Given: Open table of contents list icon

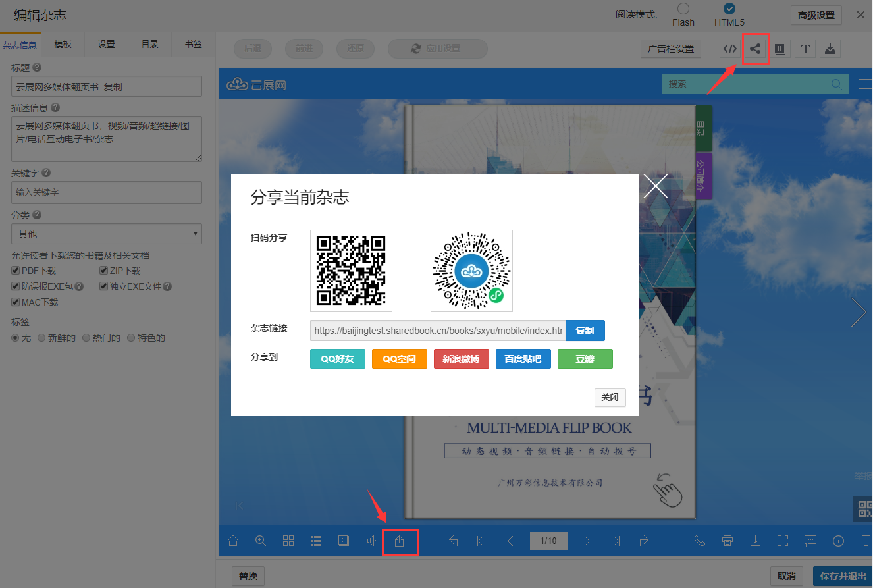Looking at the screenshot, I should 316,541.
